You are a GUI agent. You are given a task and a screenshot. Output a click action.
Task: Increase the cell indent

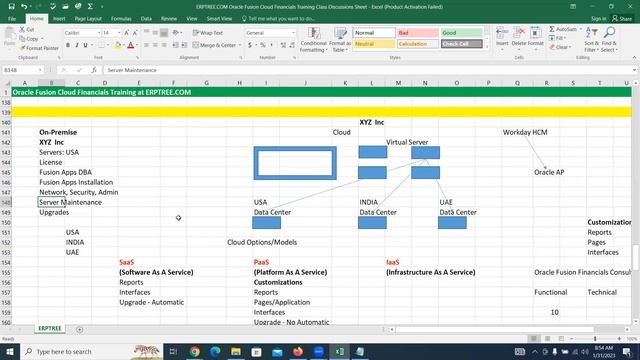pyautogui.click(x=184, y=45)
